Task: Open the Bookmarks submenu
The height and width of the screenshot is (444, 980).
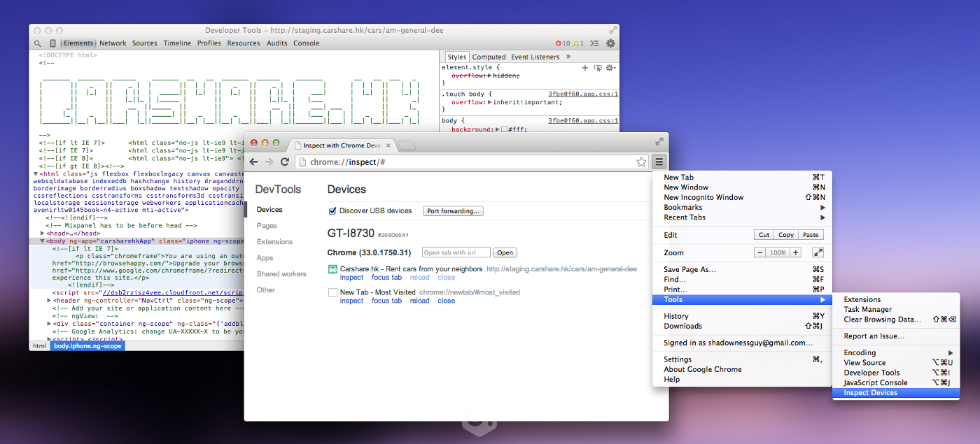Action: point(742,207)
